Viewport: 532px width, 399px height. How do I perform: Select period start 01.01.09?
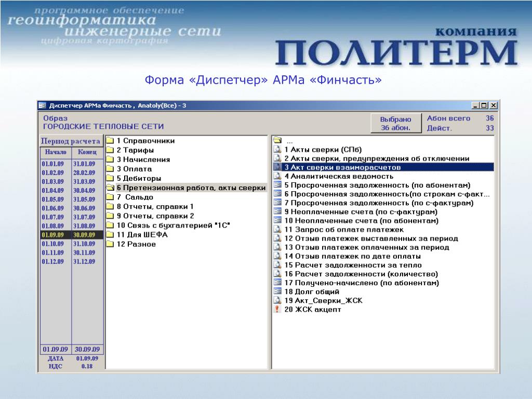coord(53,164)
